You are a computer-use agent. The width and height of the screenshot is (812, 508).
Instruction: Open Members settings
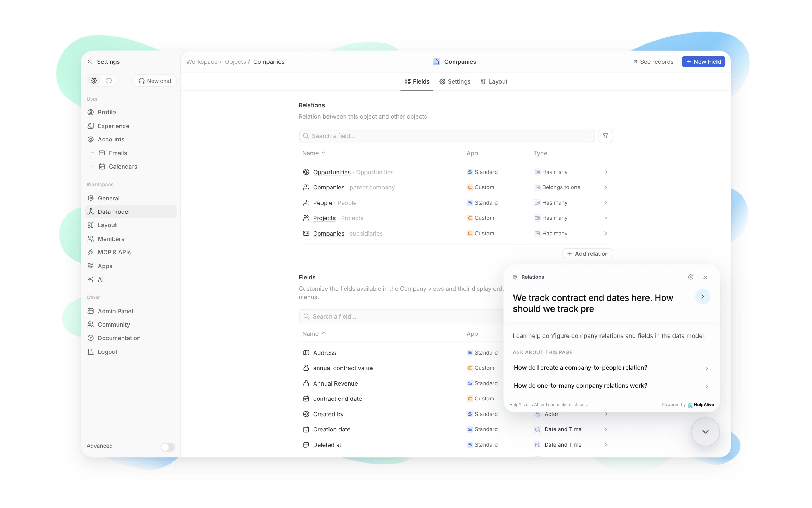(x=131, y=239)
